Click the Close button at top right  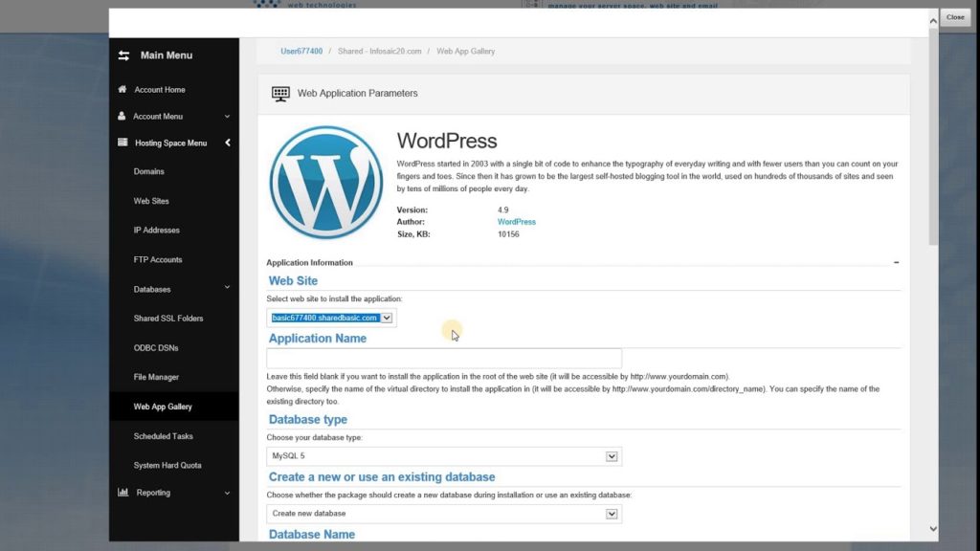[x=955, y=17]
